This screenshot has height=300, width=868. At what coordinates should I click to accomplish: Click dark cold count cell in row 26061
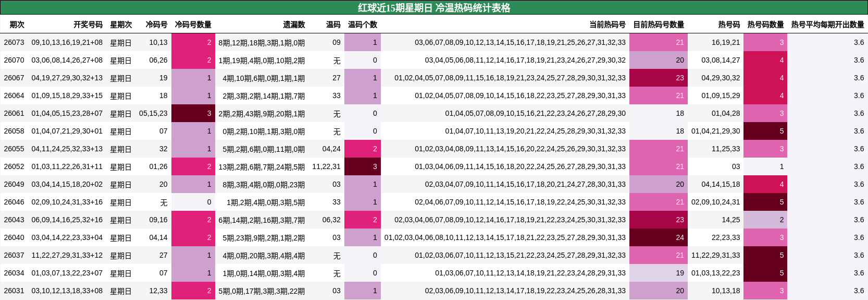(x=193, y=113)
